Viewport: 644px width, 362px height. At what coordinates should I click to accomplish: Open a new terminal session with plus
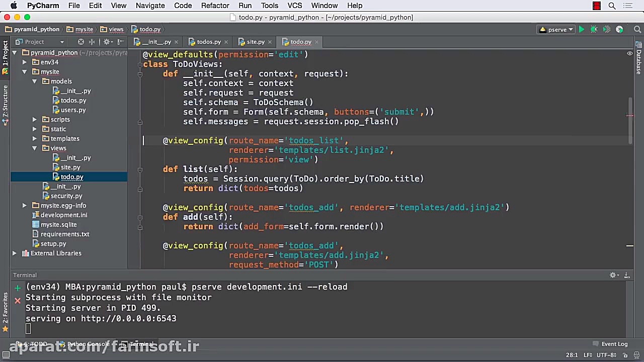coord(18,287)
